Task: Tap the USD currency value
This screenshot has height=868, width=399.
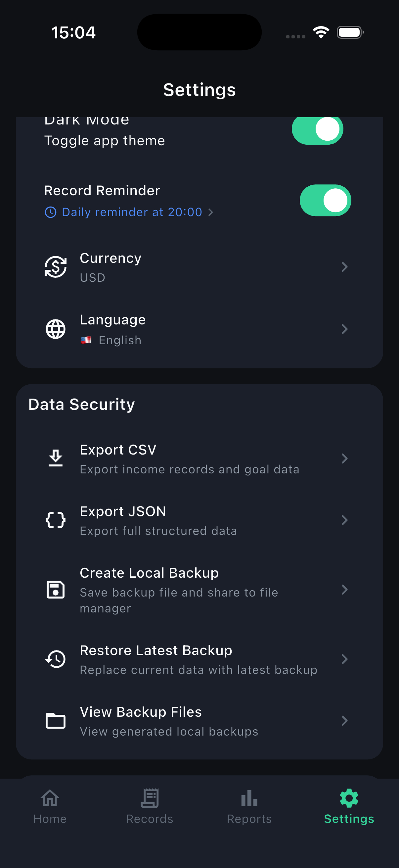Action: click(93, 278)
